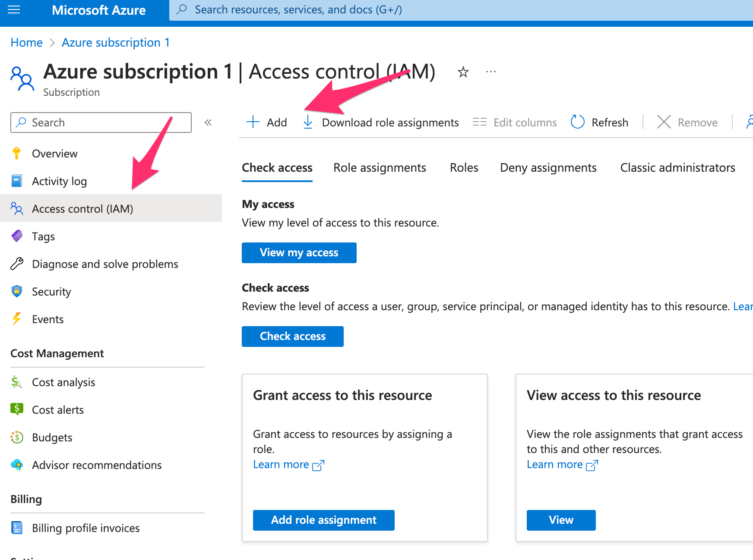Open the Classic administrators tab
753x560 pixels.
678,167
